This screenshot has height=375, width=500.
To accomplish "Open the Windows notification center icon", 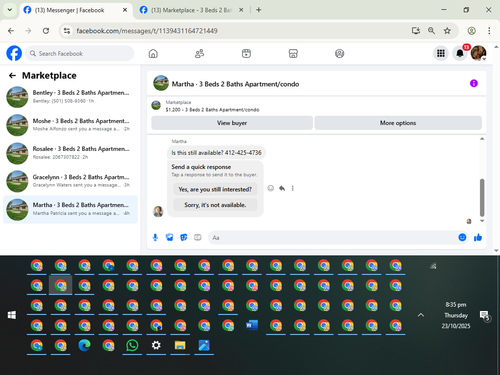I will 484,315.
